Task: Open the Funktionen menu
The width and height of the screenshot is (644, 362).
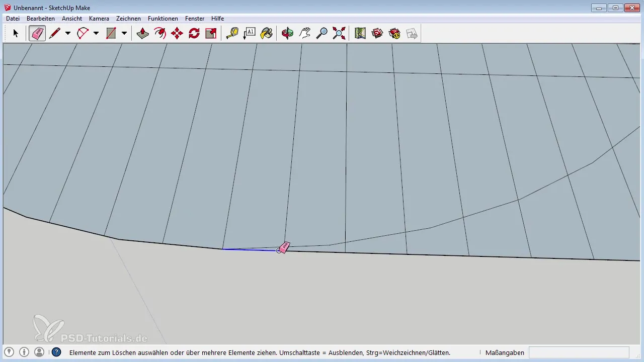Action: pos(163,19)
